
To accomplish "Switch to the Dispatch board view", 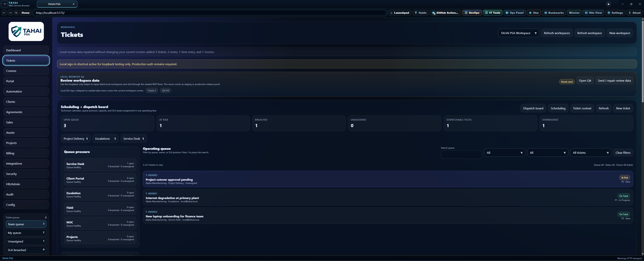I will pyautogui.click(x=533, y=108).
